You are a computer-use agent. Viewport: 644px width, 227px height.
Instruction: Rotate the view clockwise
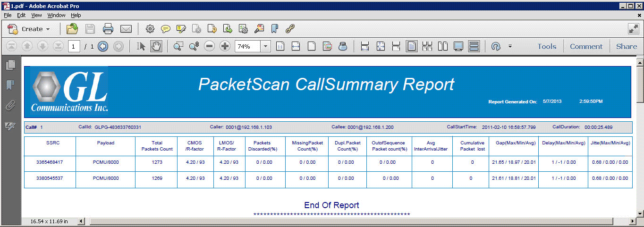click(496, 46)
